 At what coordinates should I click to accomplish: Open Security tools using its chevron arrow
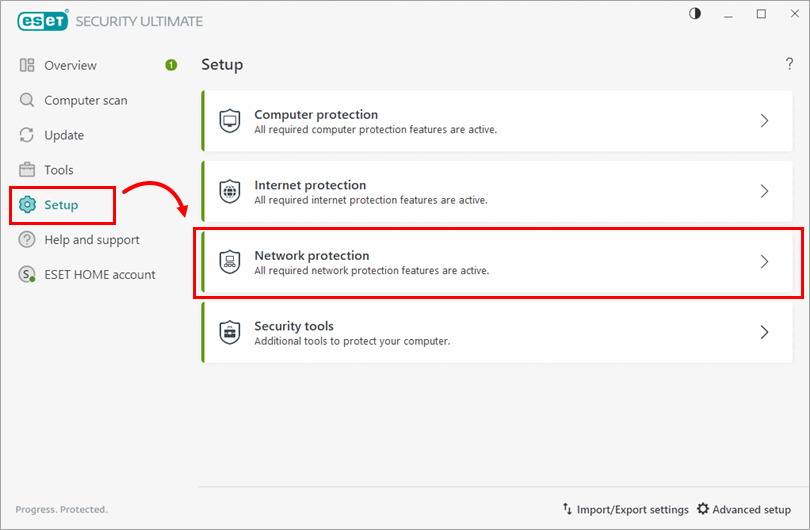[x=764, y=332]
